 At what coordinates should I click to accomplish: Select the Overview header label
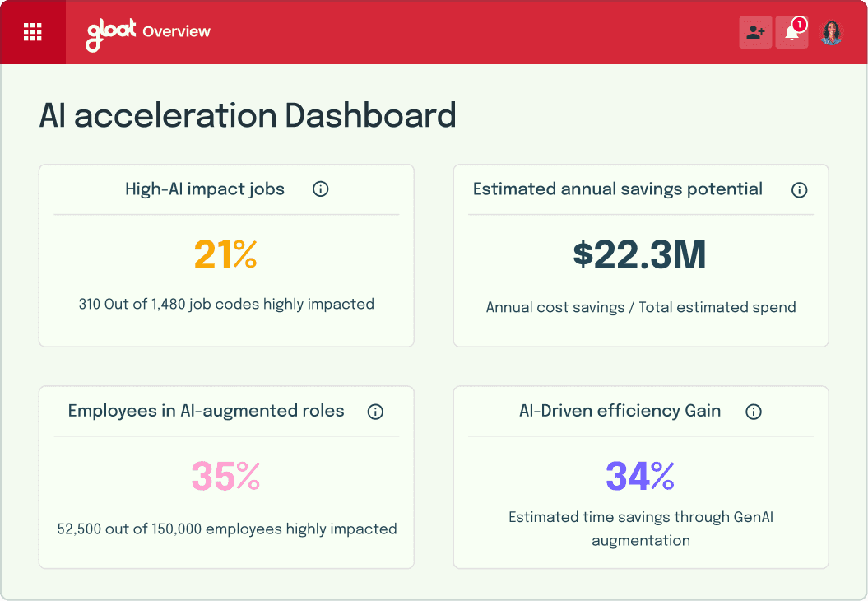(177, 31)
